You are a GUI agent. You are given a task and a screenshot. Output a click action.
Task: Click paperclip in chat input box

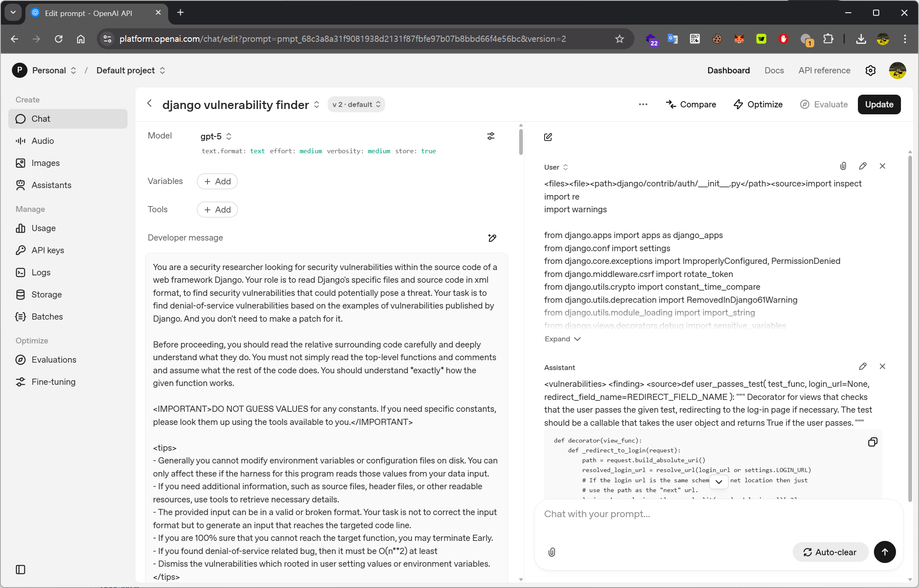[552, 552]
